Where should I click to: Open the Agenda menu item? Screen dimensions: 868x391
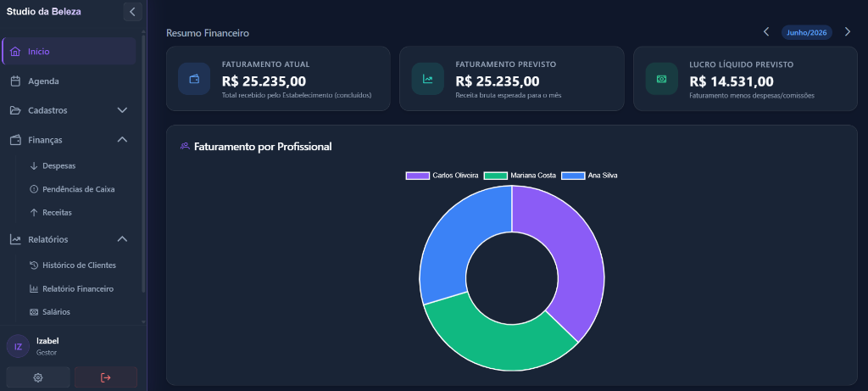pos(70,81)
